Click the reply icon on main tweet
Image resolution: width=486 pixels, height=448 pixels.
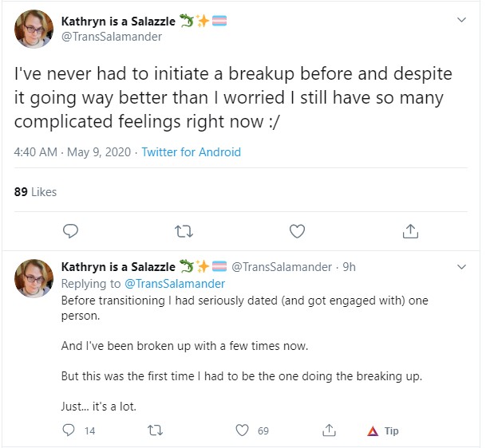click(70, 231)
